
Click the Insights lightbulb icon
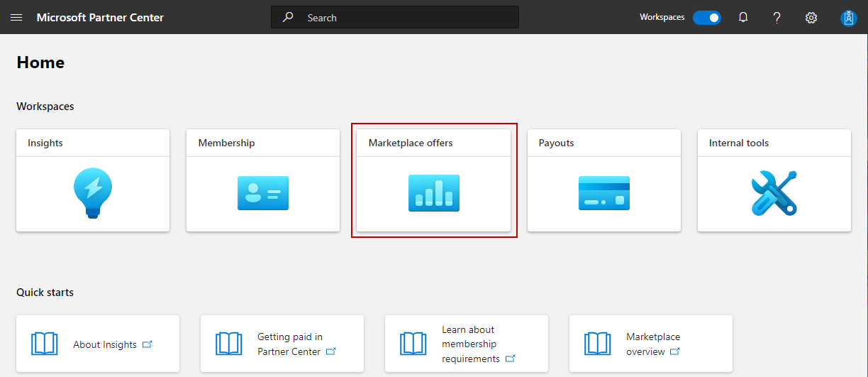[x=93, y=193]
